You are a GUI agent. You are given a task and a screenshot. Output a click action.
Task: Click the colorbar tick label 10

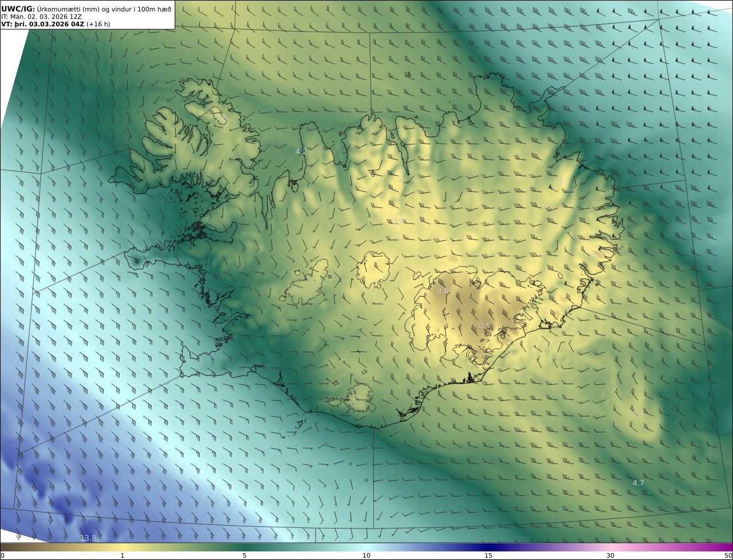click(366, 555)
